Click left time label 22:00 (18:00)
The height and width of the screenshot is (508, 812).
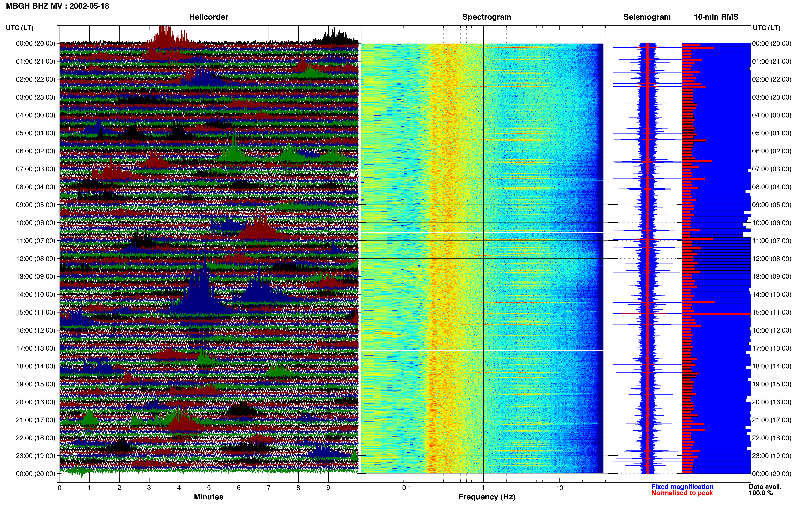point(36,438)
